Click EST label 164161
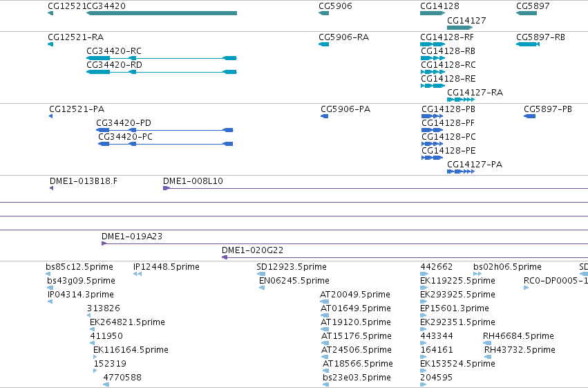This screenshot has width=588, height=388. (437, 350)
